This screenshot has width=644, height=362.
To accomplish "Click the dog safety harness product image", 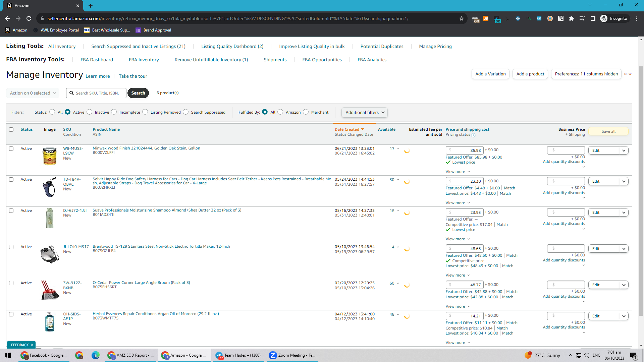I will [x=50, y=187].
